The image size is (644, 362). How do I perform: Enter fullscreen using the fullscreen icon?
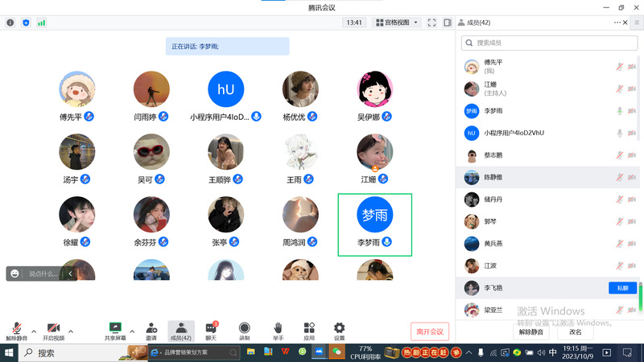(431, 23)
